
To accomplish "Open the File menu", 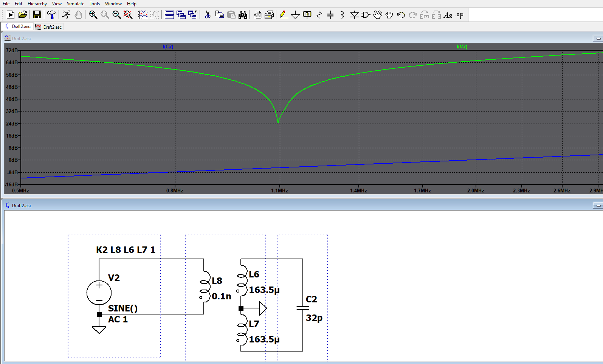I will tap(6, 4).
